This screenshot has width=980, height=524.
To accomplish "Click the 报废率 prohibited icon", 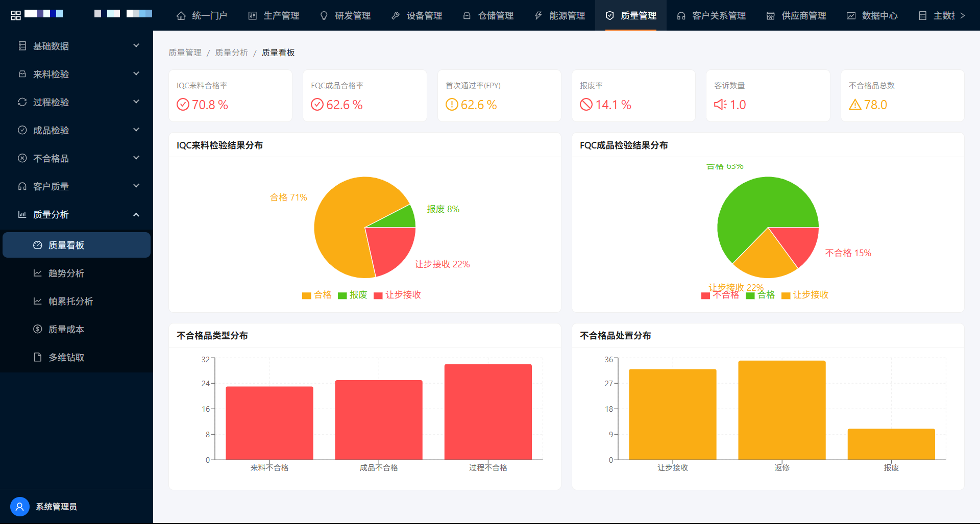I will pyautogui.click(x=586, y=105).
